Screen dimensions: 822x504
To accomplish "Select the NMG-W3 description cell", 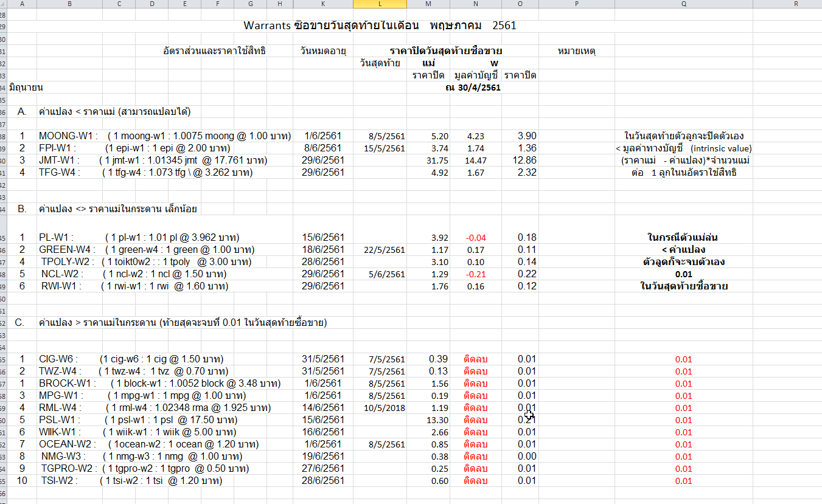I will (x=141, y=457).
